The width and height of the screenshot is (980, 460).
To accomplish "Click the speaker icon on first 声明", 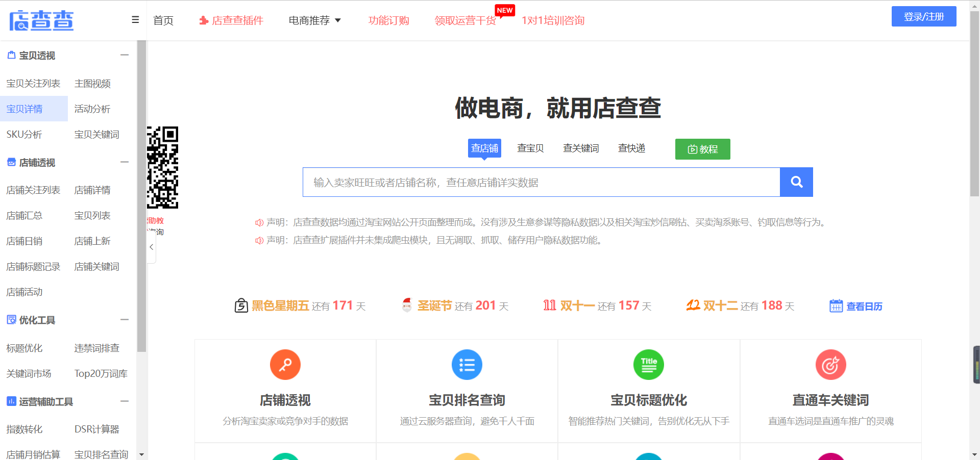I will (259, 222).
